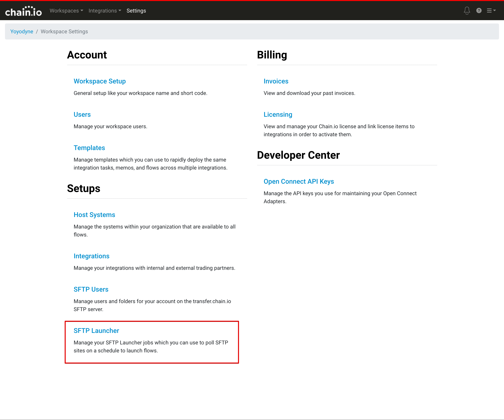The height and width of the screenshot is (420, 504).
Task: Select Settings in the top navigation
Action: point(136,10)
